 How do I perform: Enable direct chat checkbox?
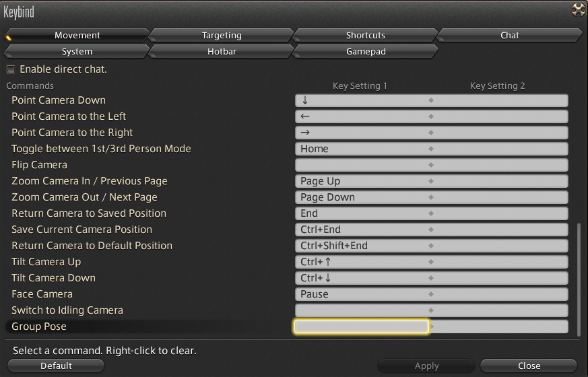[11, 69]
